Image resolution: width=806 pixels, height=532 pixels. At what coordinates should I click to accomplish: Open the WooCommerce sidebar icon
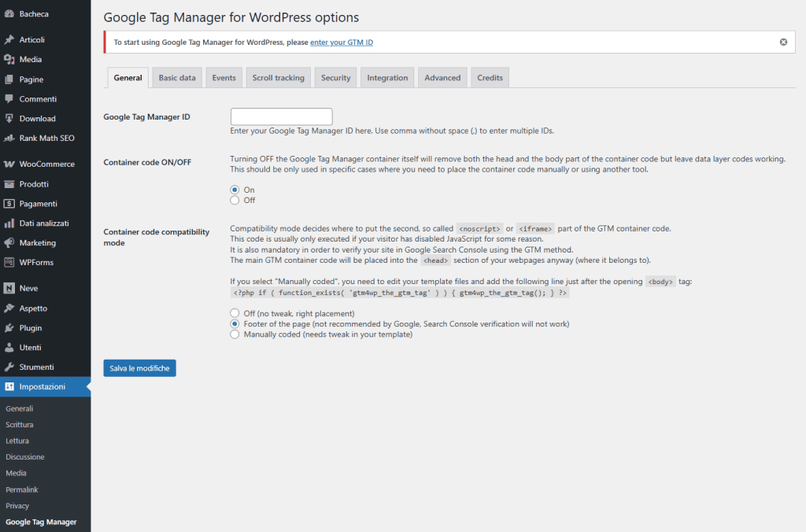point(11,164)
